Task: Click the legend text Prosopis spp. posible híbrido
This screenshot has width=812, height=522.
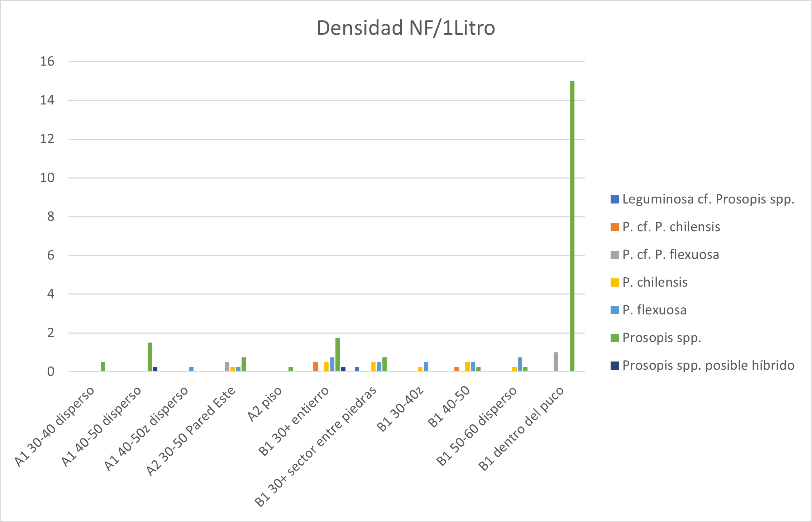Action: [708, 365]
